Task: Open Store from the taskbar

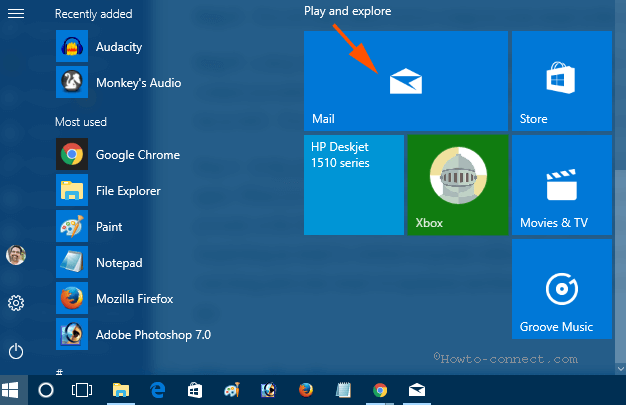Action: click(x=195, y=390)
